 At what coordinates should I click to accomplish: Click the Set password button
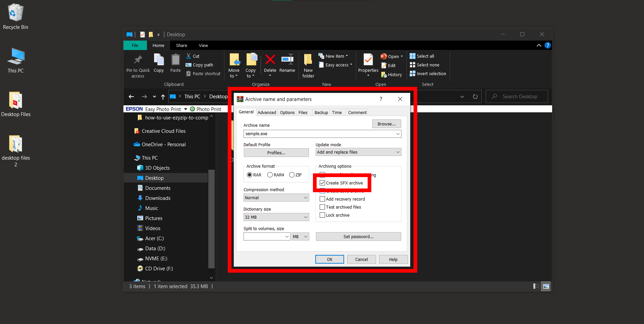[x=358, y=236]
